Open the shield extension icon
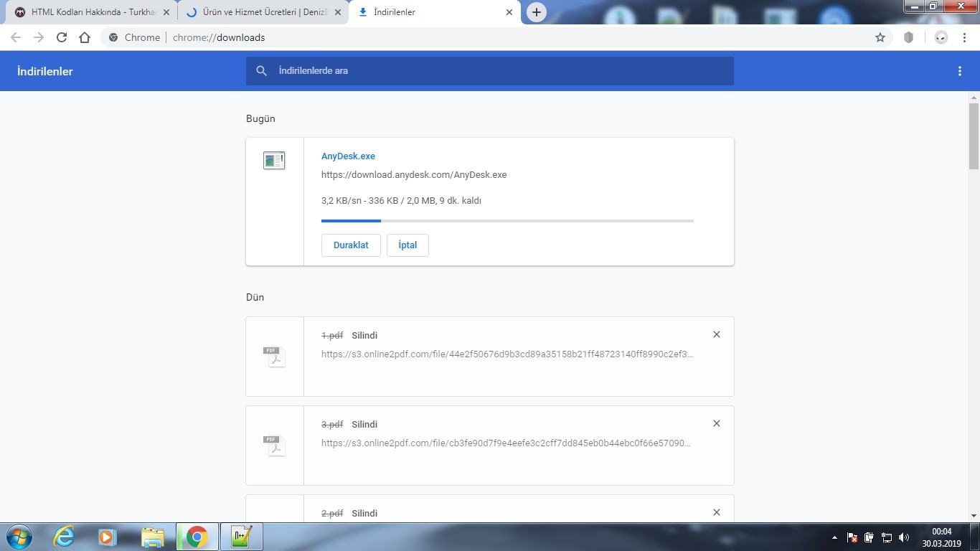Screen dimensions: 980x551 point(908,37)
